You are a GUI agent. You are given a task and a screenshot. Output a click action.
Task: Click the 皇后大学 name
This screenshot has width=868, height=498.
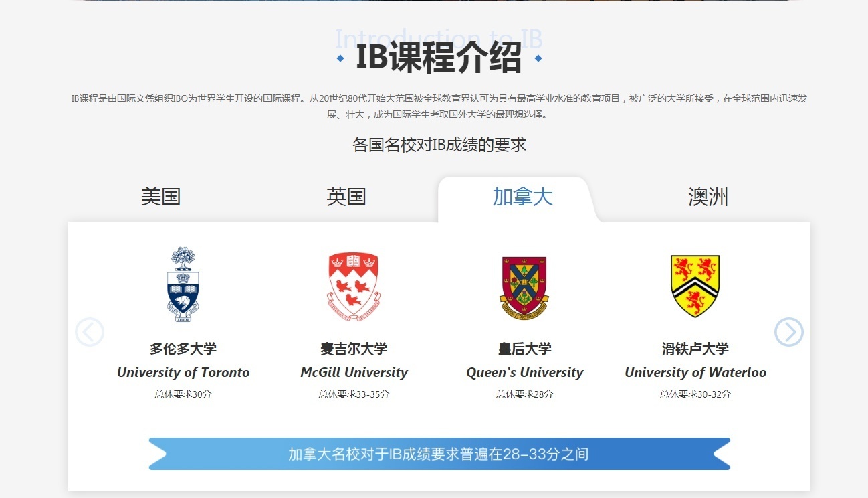525,349
